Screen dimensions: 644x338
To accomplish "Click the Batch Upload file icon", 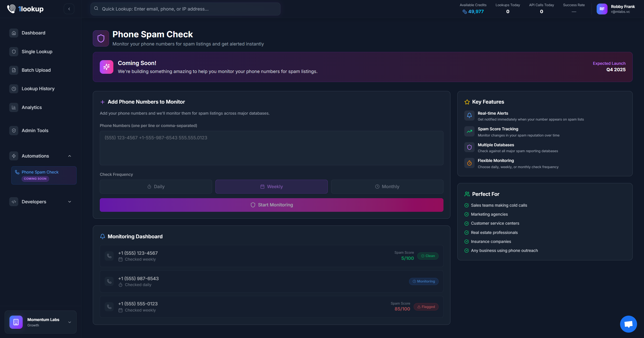I will pos(14,70).
